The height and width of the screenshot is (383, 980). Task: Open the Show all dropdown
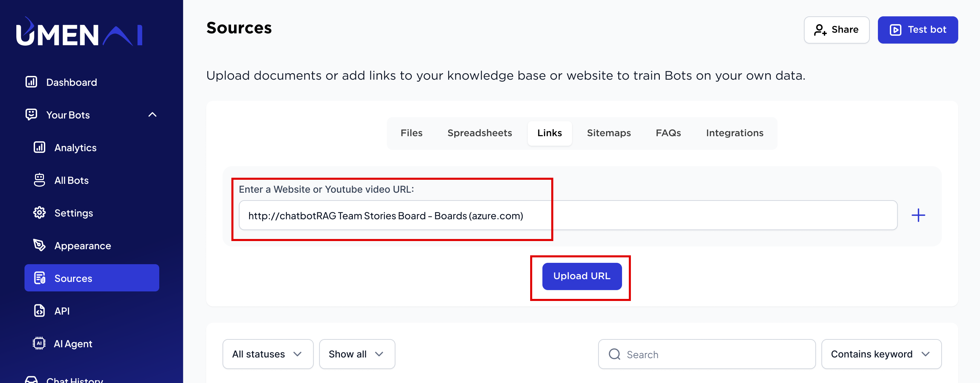357,354
